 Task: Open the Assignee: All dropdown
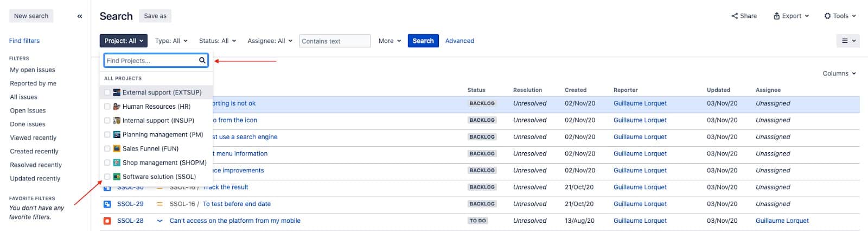coord(270,41)
